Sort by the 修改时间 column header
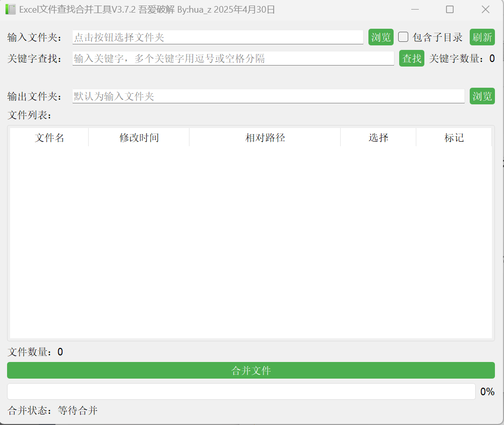504x425 pixels. [x=139, y=138]
